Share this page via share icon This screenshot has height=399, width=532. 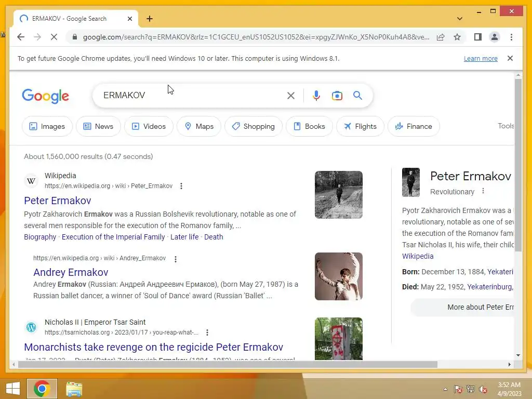click(x=441, y=37)
